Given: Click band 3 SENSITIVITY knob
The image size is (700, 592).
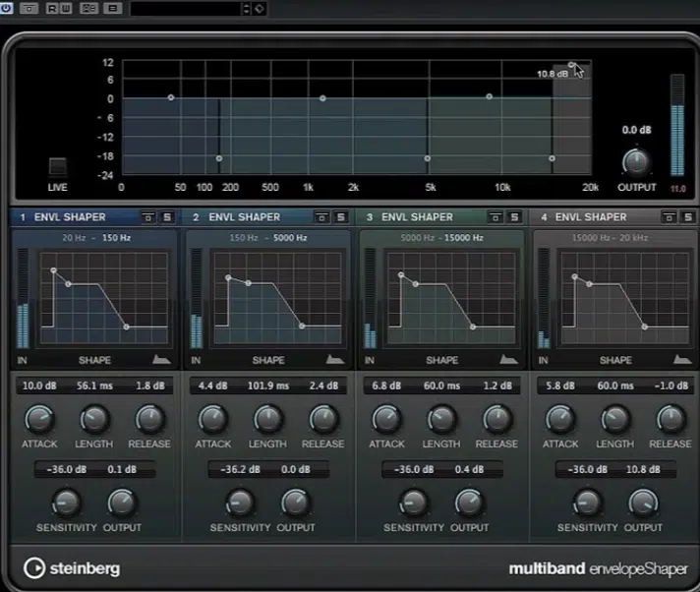Looking at the screenshot, I should coord(413,503).
